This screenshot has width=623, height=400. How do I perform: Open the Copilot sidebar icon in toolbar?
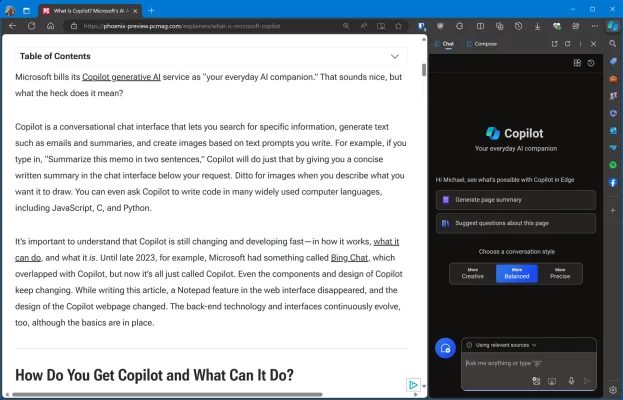pos(613,26)
